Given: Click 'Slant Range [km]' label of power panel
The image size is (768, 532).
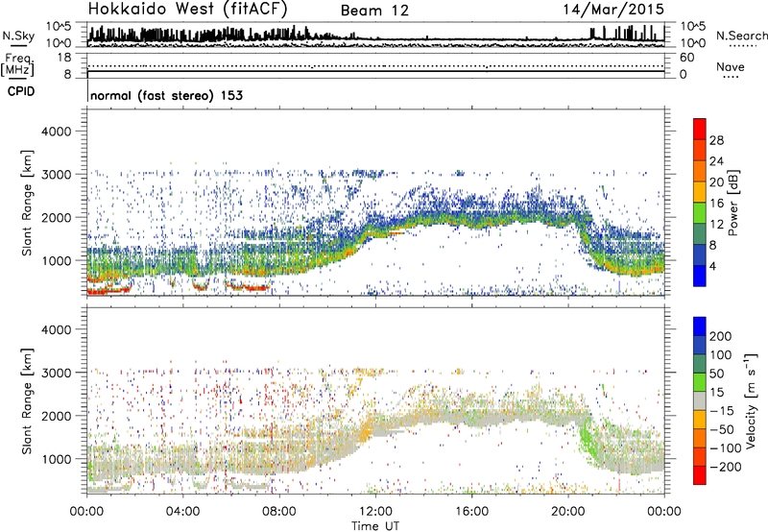Looking at the screenshot, I should coord(27,203).
